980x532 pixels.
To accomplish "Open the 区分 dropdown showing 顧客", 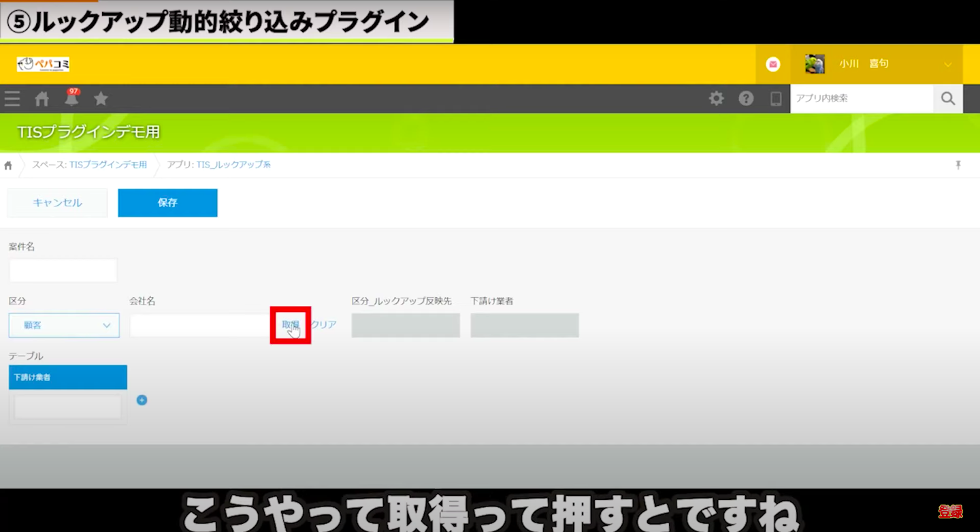I will [x=63, y=325].
